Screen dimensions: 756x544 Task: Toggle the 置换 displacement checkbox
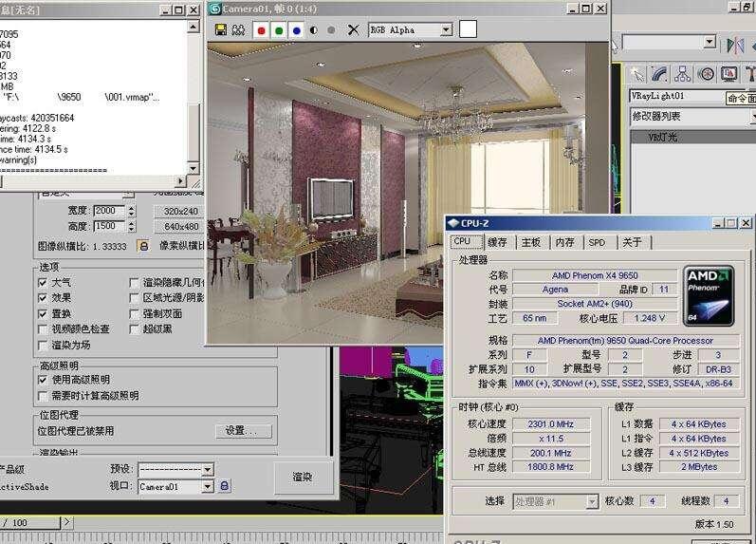pyautogui.click(x=43, y=313)
